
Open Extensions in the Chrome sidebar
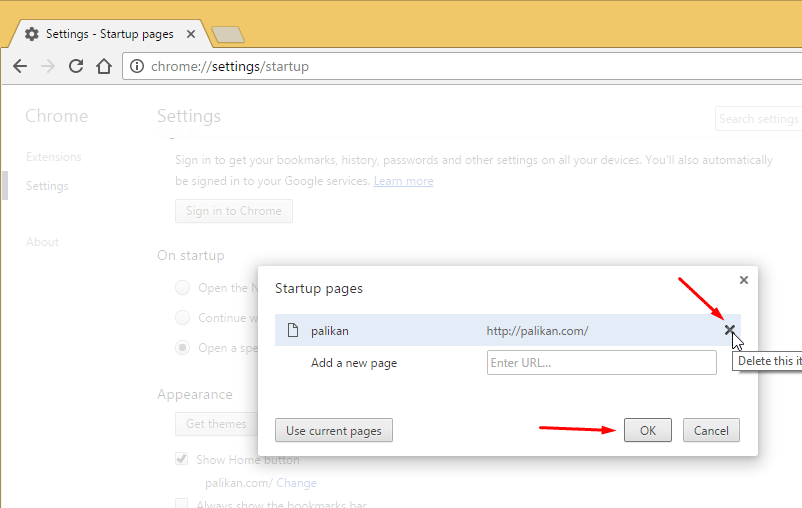pos(54,157)
